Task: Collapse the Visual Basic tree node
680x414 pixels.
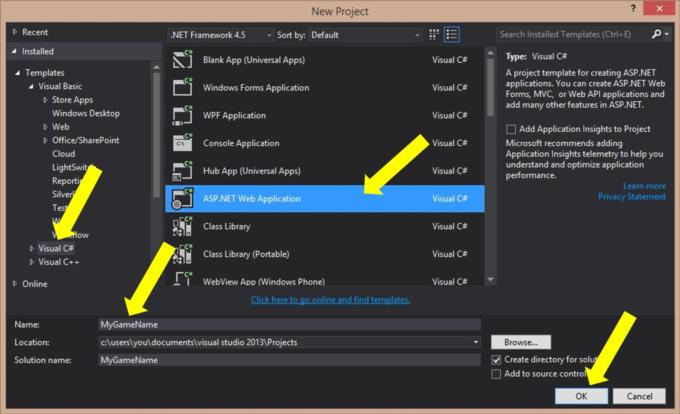Action: (x=31, y=86)
